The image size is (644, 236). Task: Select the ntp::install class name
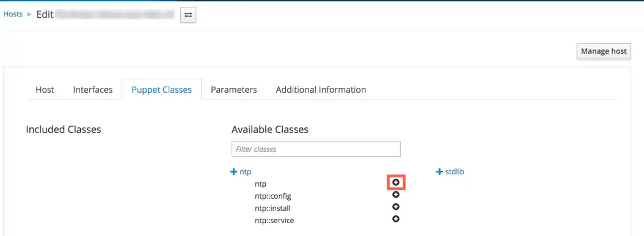coord(273,209)
